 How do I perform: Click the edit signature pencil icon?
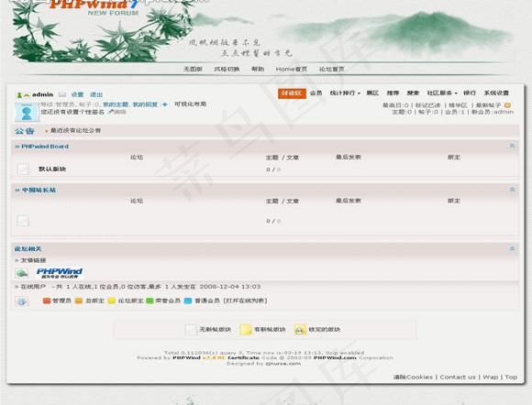coord(111,112)
